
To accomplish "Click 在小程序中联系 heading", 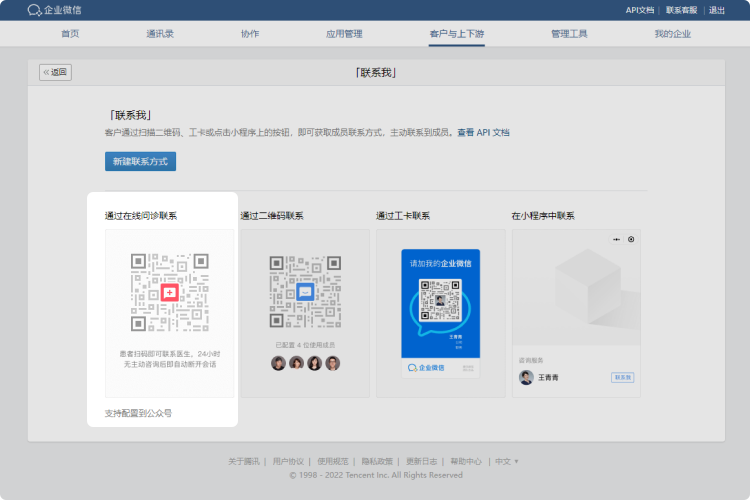I will pos(543,216).
